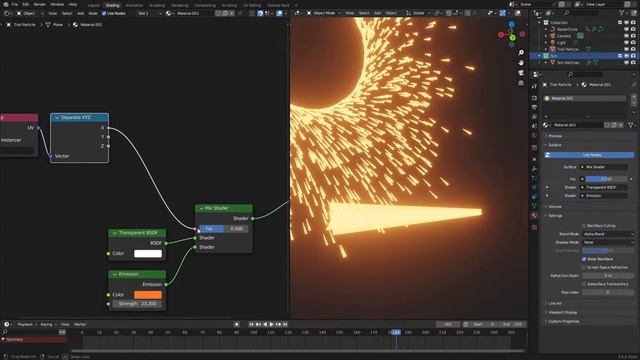
Task: Disable the Show Backface checkbox
Action: [x=584, y=259]
